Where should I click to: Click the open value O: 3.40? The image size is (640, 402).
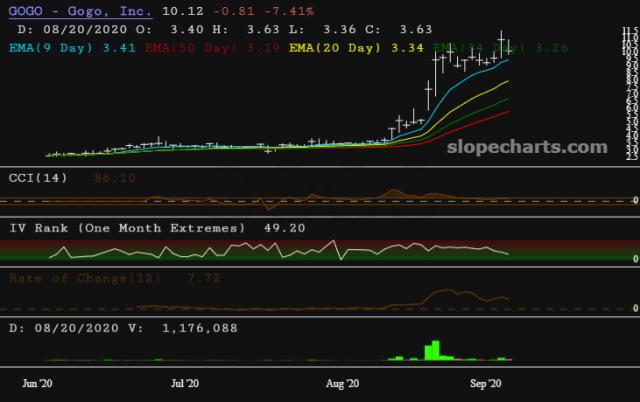tap(170, 29)
